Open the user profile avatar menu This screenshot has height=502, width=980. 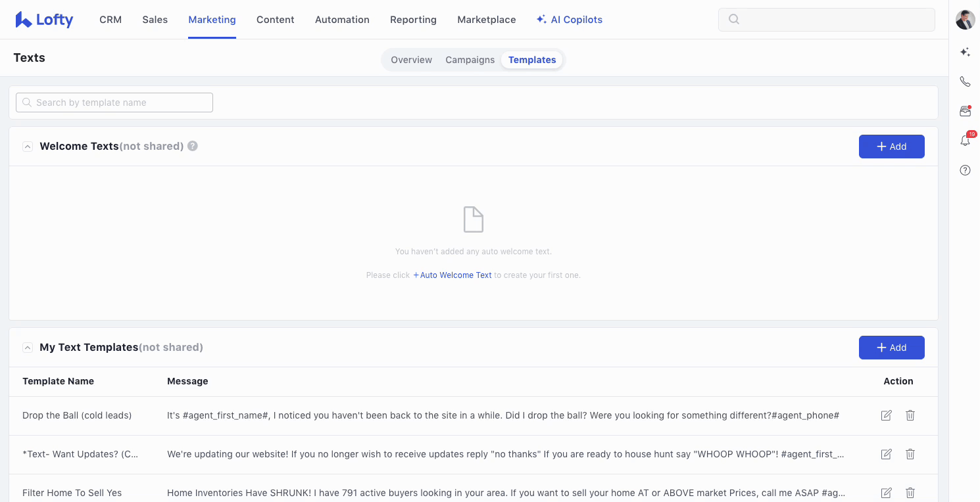pyautogui.click(x=965, y=20)
